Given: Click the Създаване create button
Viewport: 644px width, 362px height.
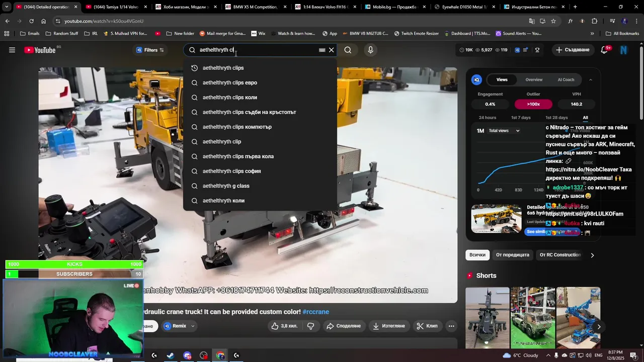Looking at the screenshot, I should (x=573, y=50).
